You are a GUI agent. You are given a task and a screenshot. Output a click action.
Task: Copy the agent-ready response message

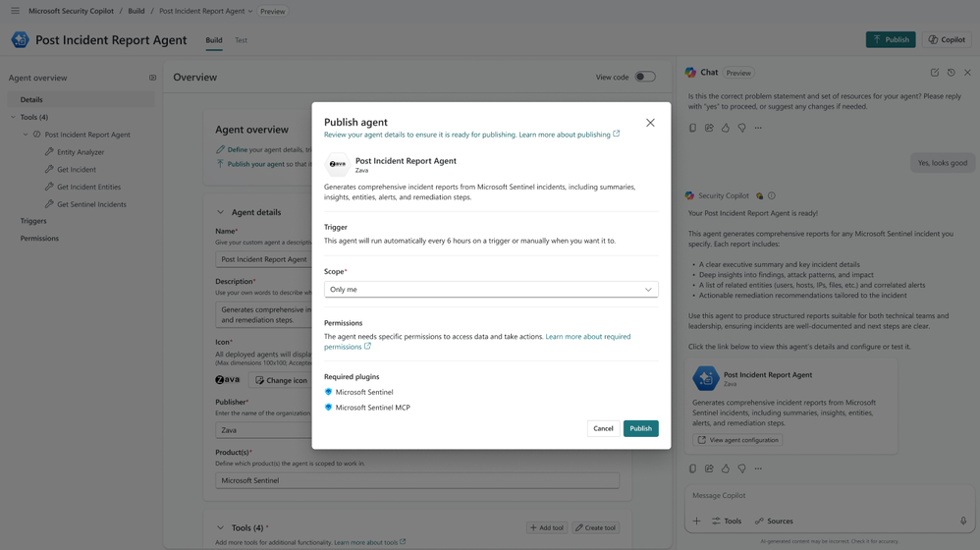click(x=692, y=468)
